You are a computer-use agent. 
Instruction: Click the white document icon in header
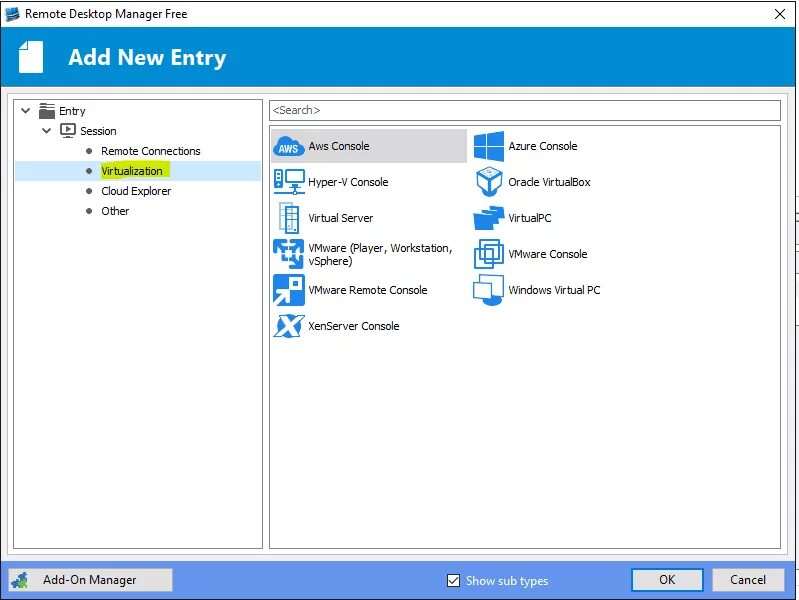click(31, 57)
